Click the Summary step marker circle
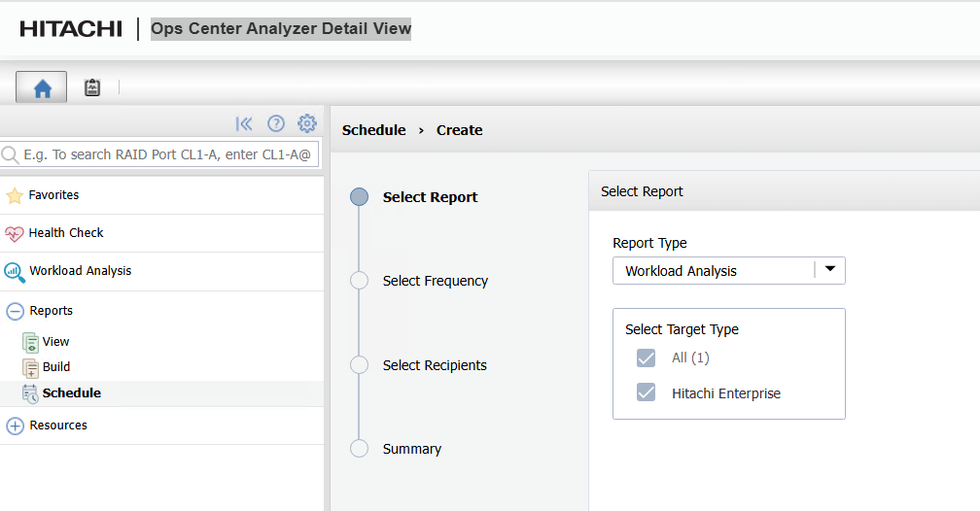980x511 pixels. tap(360, 449)
